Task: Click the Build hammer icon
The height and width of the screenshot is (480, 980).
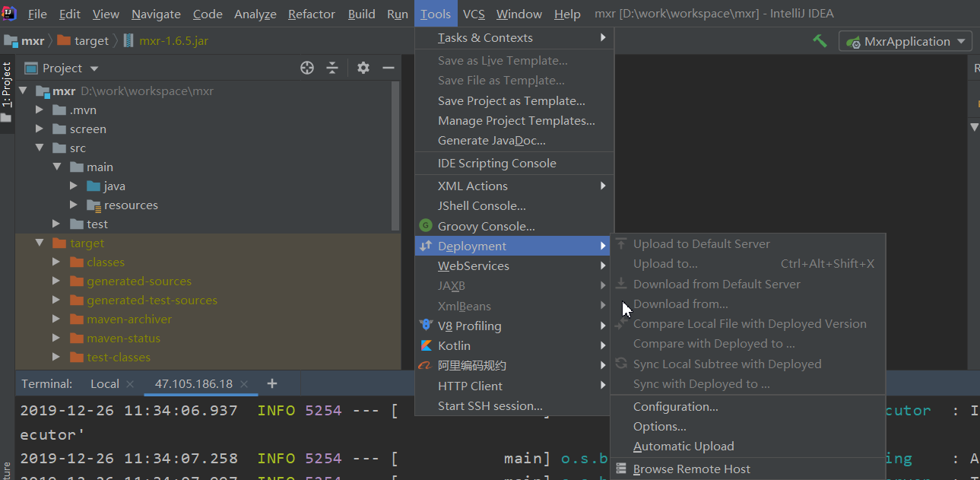Action: pyautogui.click(x=820, y=41)
